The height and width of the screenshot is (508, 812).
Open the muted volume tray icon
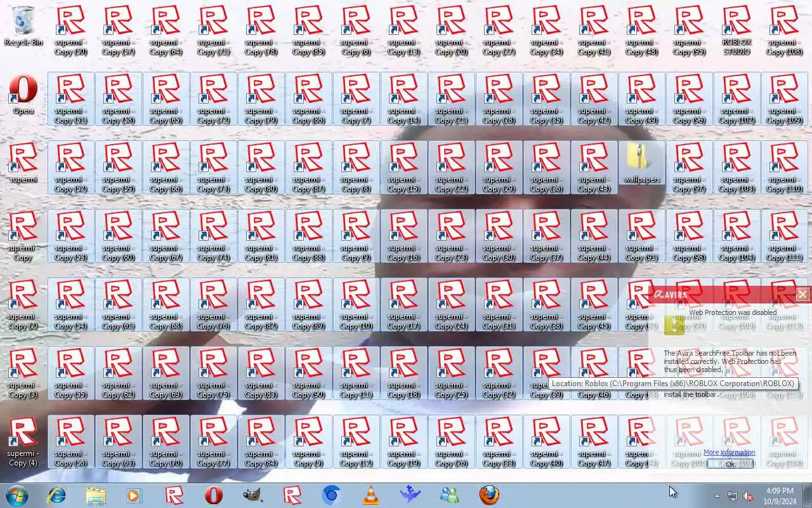pyautogui.click(x=748, y=496)
